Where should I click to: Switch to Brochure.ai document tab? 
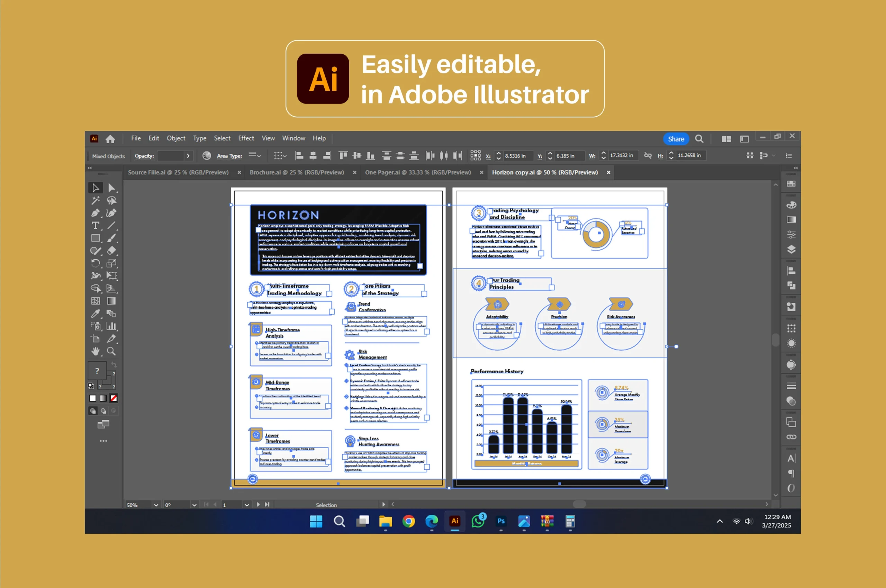[x=297, y=172]
